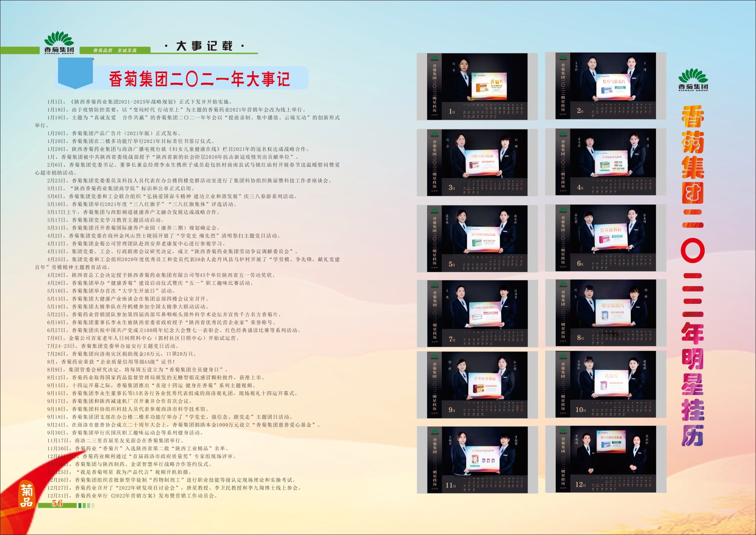Click the 3月6日 entry about 庆三八春游系列活动
756x535 pixels.
173,196
